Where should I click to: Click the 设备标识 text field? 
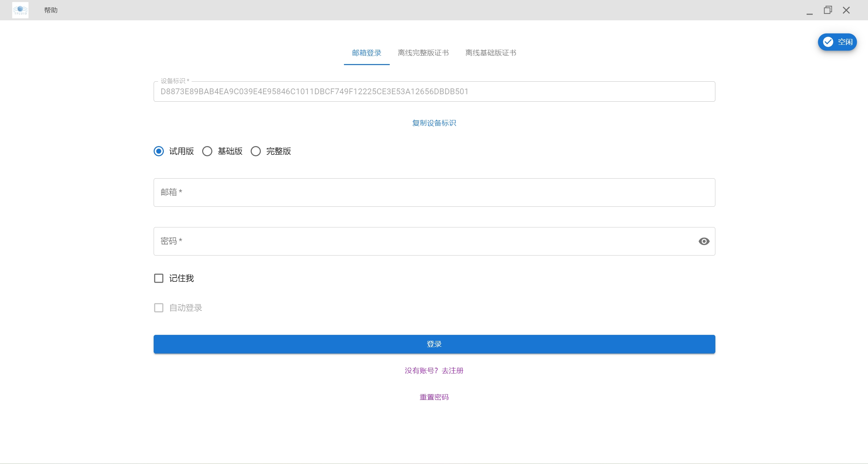(x=434, y=92)
